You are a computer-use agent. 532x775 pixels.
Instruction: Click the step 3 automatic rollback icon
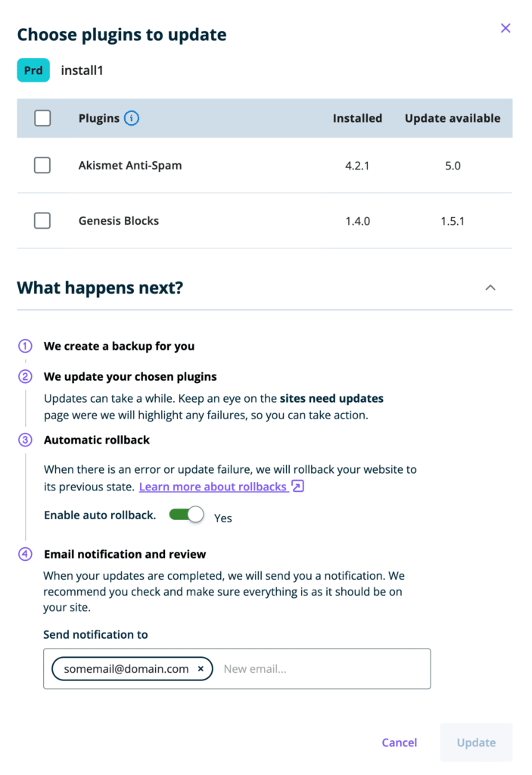click(x=26, y=440)
